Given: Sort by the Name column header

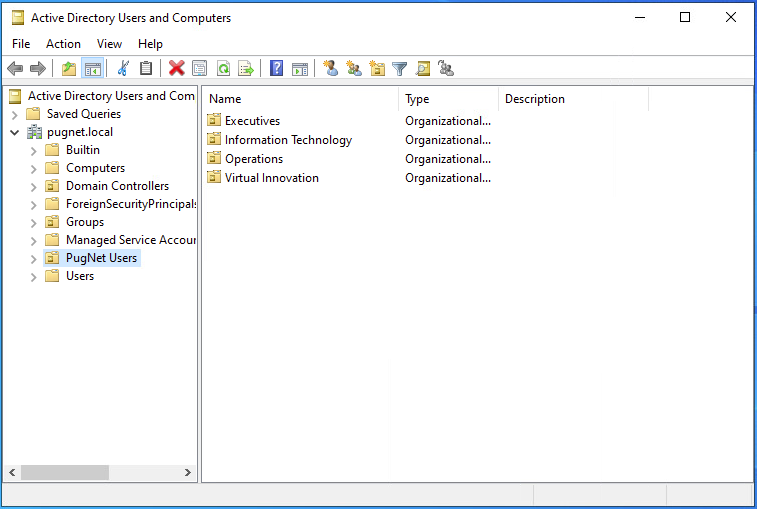Looking at the screenshot, I should click(x=300, y=99).
